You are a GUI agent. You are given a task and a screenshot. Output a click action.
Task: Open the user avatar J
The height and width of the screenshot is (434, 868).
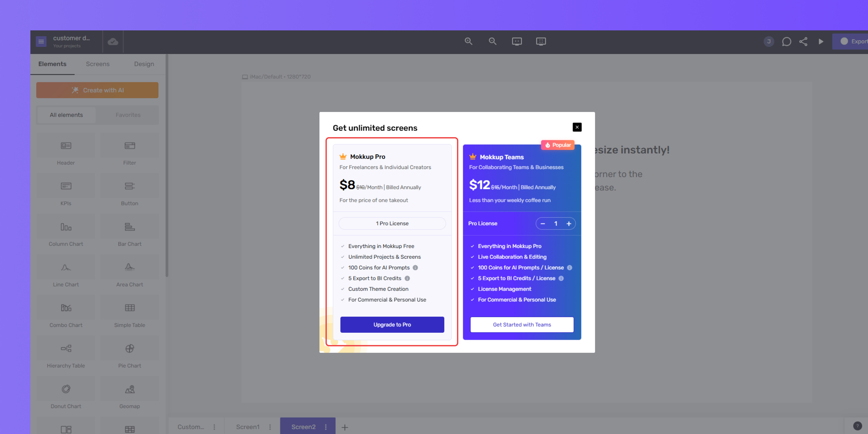click(x=769, y=41)
